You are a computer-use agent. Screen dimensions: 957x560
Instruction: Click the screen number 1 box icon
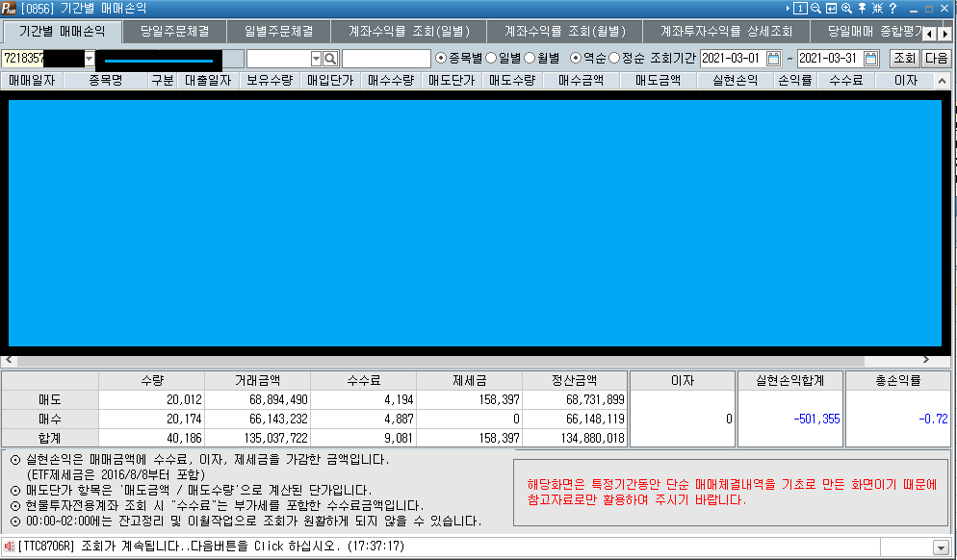[800, 9]
